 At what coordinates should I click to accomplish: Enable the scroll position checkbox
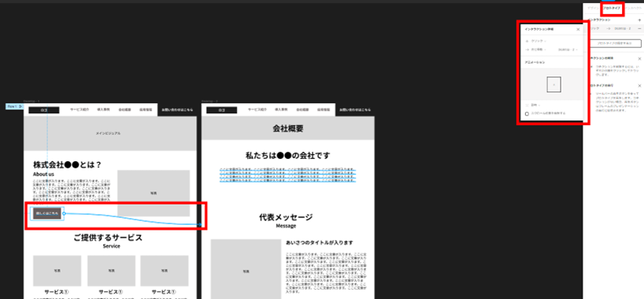tap(527, 113)
